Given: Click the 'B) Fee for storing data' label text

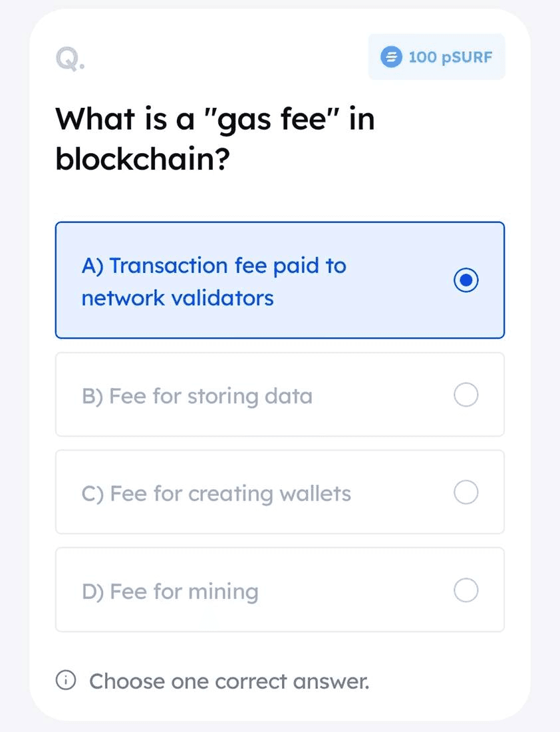Looking at the screenshot, I should tap(197, 397).
